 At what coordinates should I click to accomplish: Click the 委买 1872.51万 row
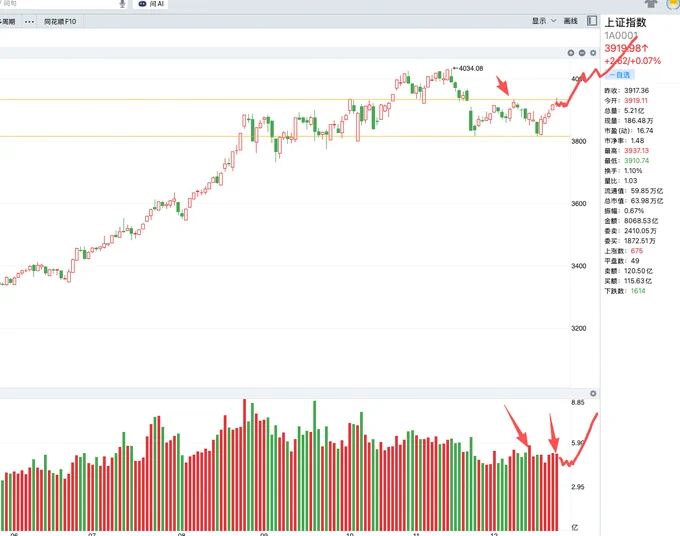(x=630, y=241)
